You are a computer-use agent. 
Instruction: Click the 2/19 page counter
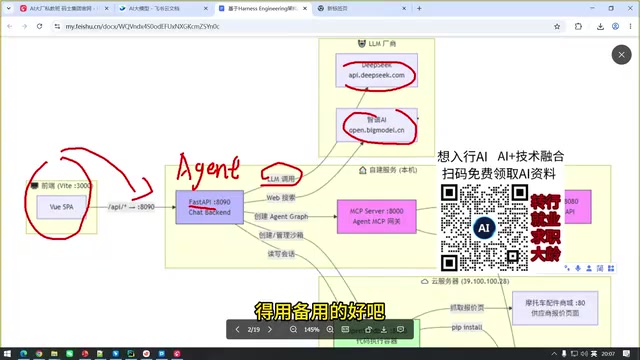253,329
